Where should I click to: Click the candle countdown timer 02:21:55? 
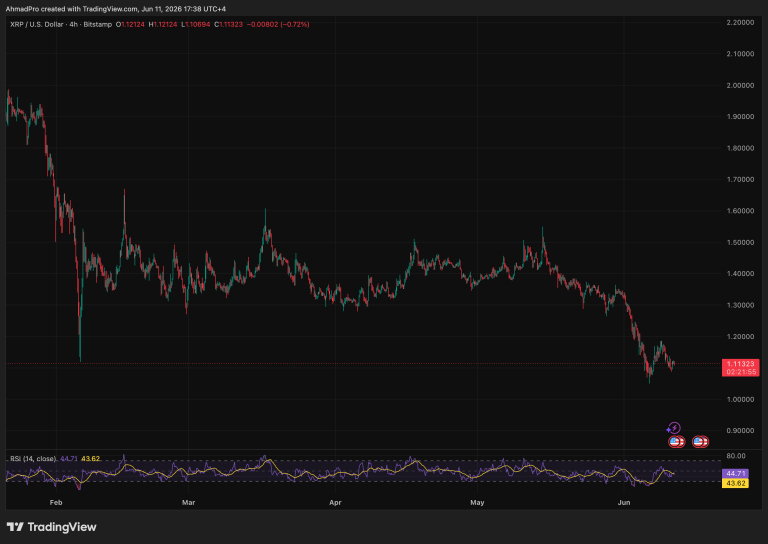click(x=741, y=372)
